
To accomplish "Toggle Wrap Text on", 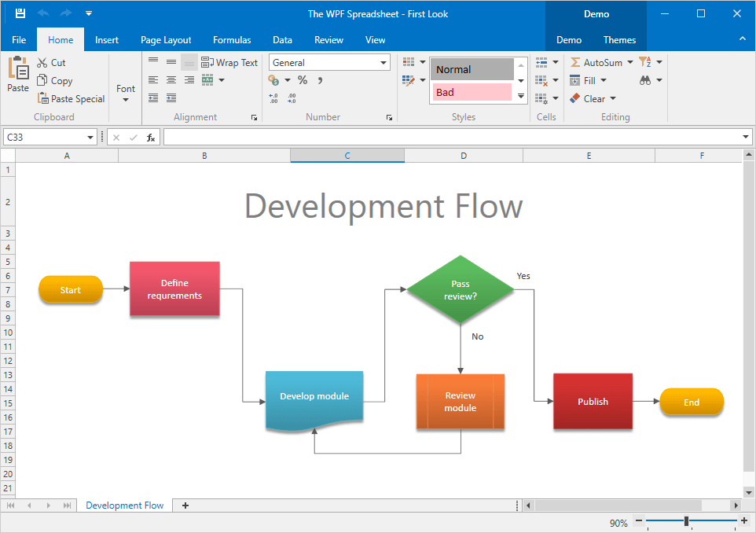I will coord(229,63).
